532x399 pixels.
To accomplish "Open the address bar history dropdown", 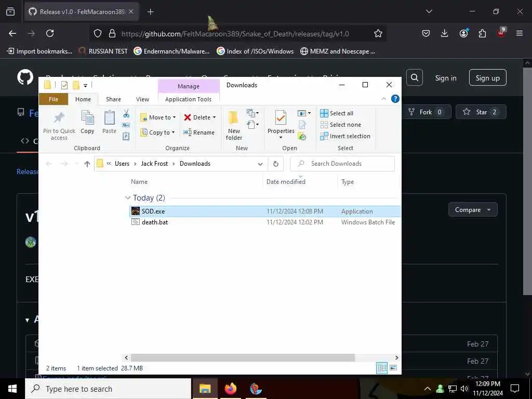I will pyautogui.click(x=260, y=164).
